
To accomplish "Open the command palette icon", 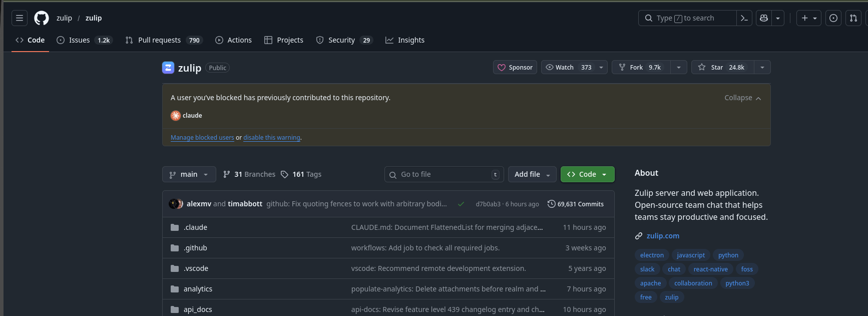I will [744, 18].
